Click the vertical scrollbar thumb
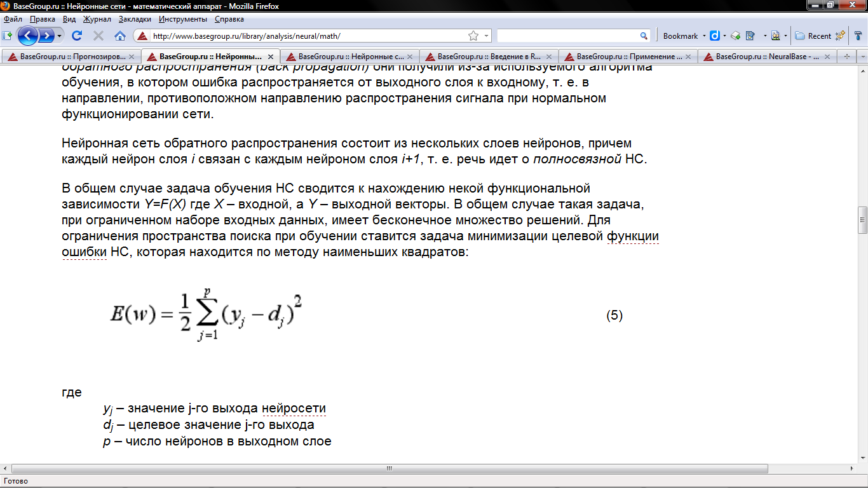 click(862, 220)
